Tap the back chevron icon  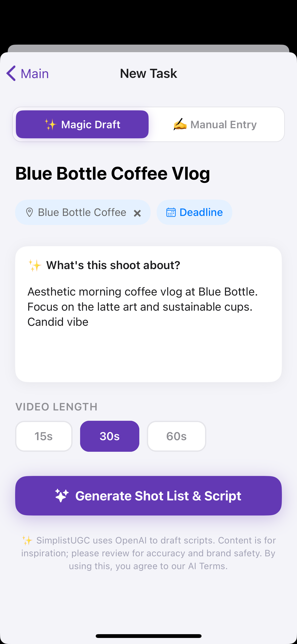coord(11,73)
